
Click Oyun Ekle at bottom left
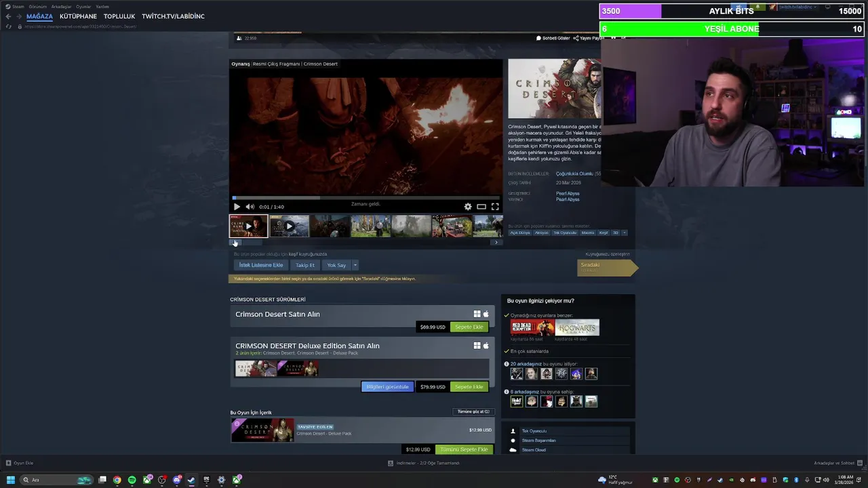pos(20,463)
